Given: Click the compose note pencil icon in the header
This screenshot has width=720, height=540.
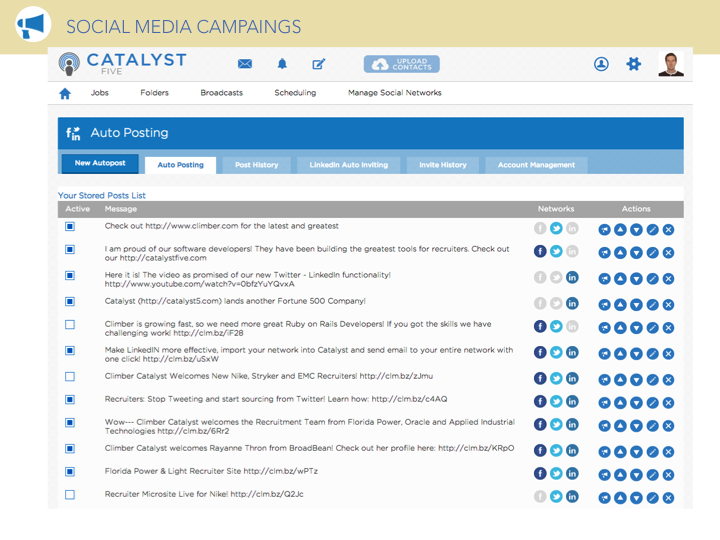Looking at the screenshot, I should (x=319, y=64).
